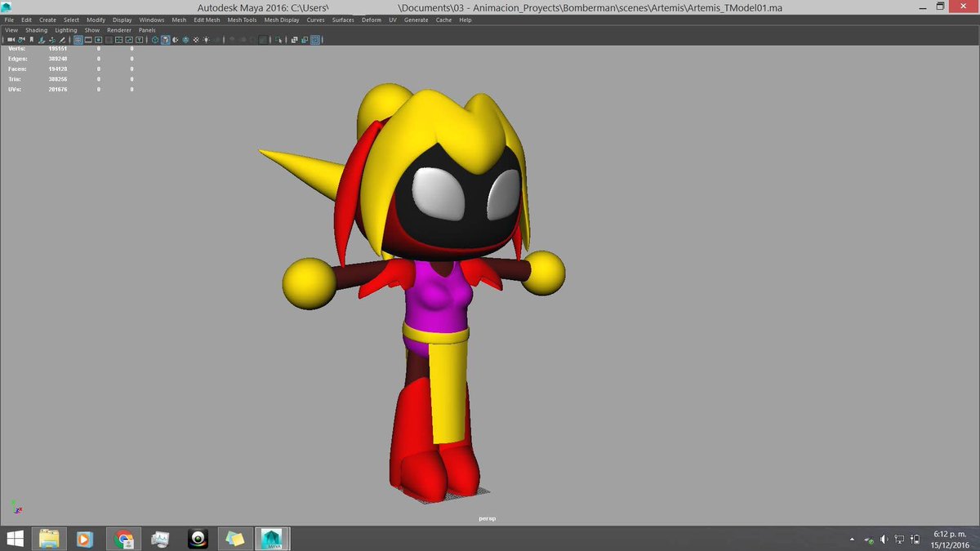Open Sticky Notes from taskbar
980x551 pixels.
235,539
